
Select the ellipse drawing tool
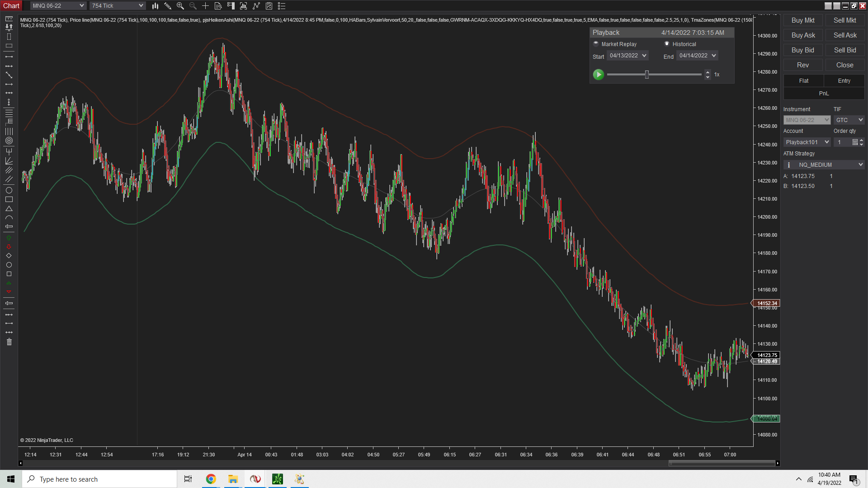click(x=9, y=190)
